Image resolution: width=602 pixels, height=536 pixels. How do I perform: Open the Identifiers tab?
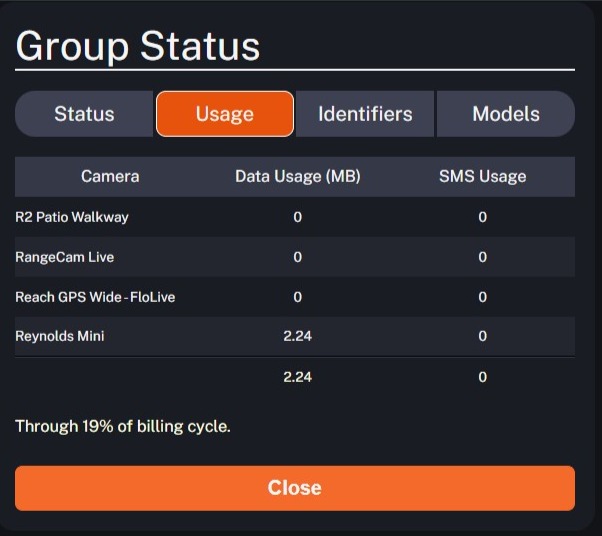[365, 114]
